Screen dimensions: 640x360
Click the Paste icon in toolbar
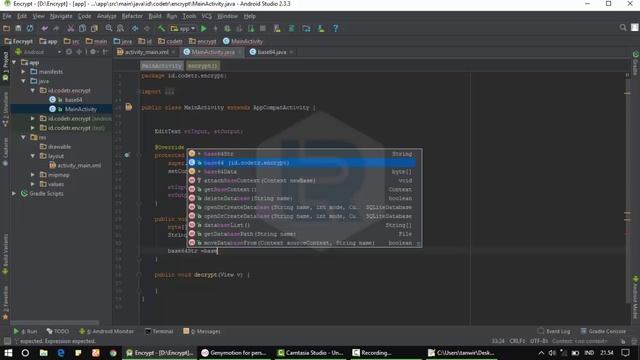pos(94,29)
